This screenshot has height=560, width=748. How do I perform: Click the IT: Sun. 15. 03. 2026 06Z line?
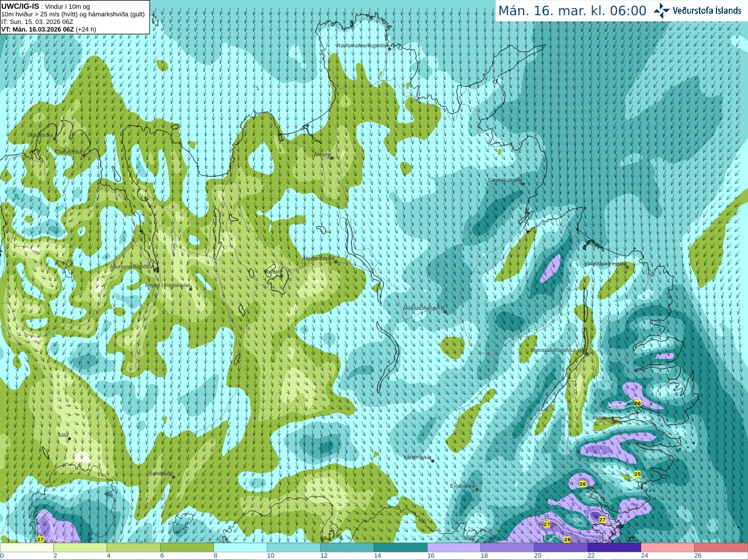click(x=37, y=22)
